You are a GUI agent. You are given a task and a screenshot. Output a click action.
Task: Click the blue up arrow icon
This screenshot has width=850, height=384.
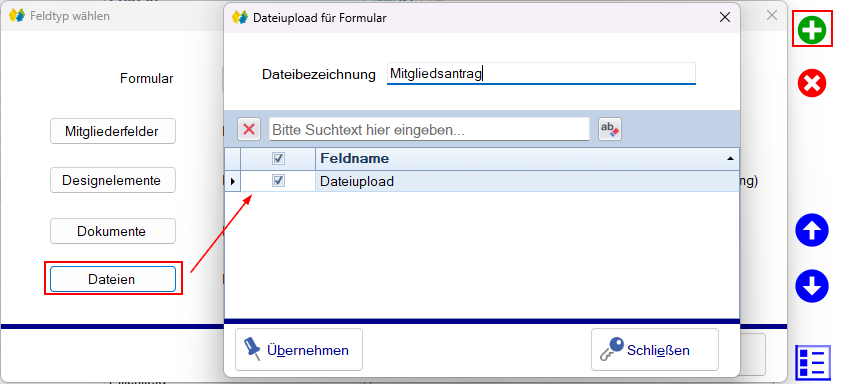(x=812, y=231)
